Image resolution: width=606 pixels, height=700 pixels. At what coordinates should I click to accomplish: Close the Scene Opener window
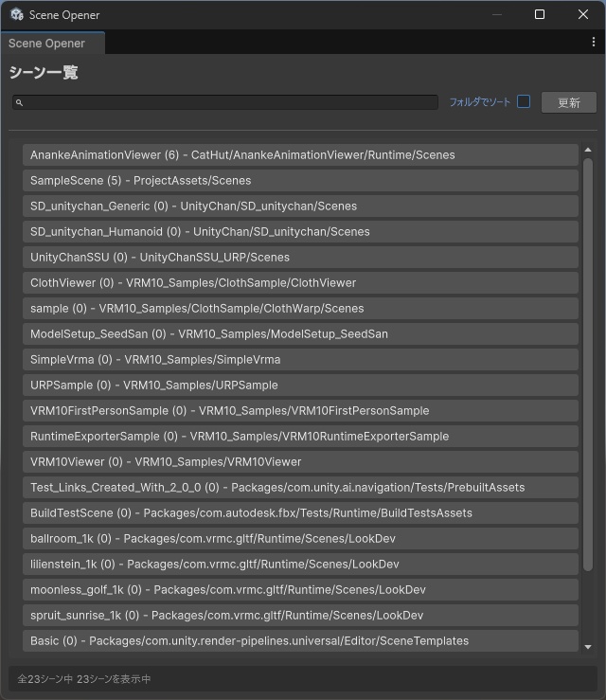coord(582,14)
